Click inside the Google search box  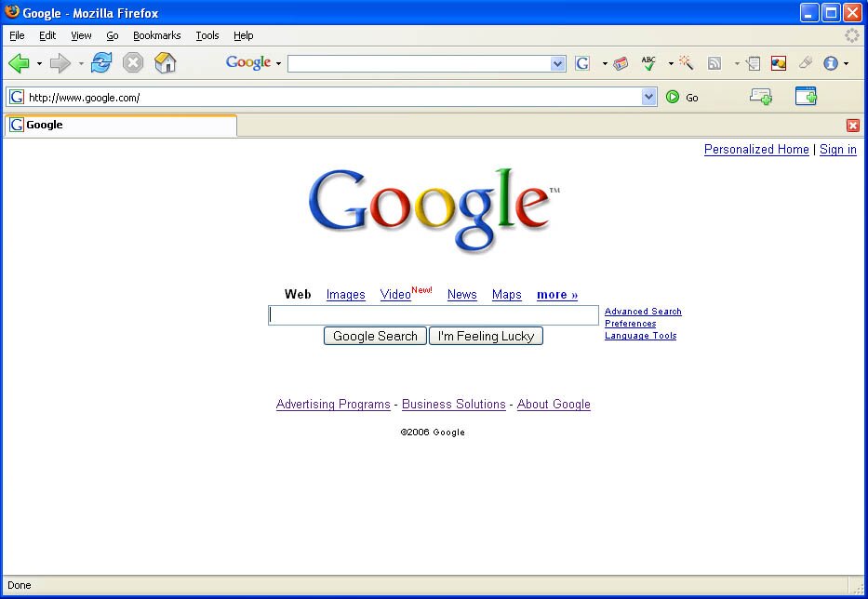point(433,315)
